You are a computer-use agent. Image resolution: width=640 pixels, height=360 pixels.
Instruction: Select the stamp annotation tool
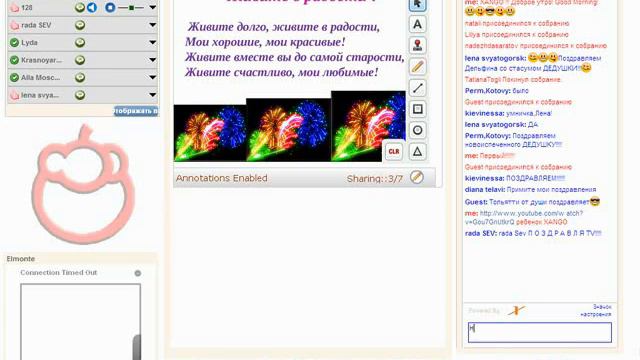417,45
